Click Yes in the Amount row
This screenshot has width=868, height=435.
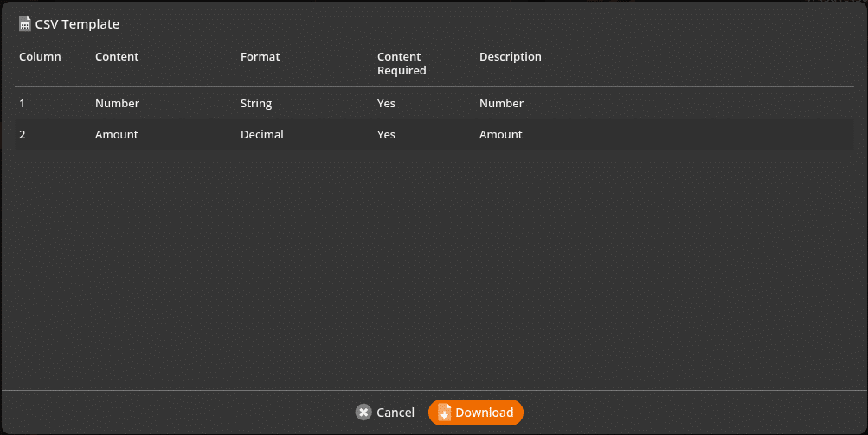[x=386, y=135]
